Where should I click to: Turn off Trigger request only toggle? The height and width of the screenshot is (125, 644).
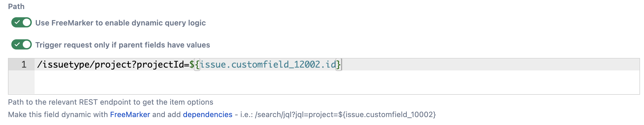click(x=22, y=45)
